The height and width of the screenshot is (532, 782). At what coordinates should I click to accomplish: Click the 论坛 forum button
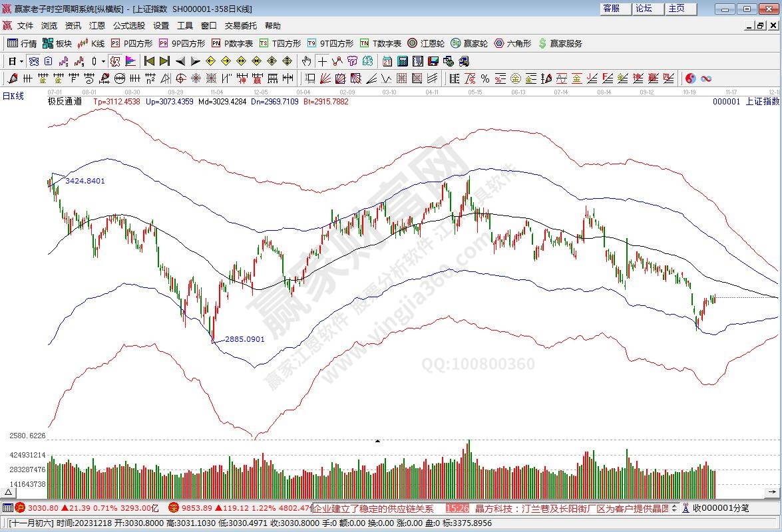point(644,9)
